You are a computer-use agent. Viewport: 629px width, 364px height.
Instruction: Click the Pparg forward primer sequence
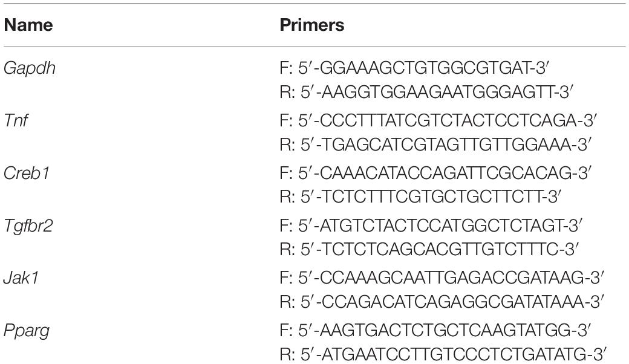(435, 331)
